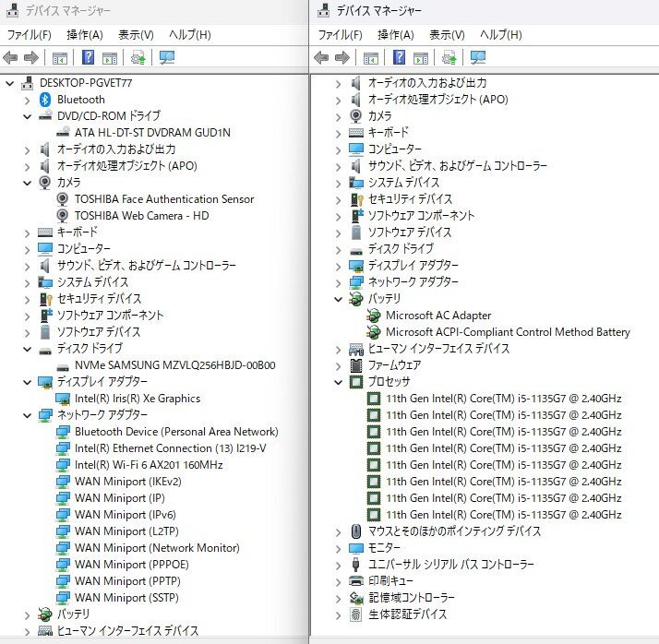Select WAN Miniport (Network Monitor)

pos(157,548)
